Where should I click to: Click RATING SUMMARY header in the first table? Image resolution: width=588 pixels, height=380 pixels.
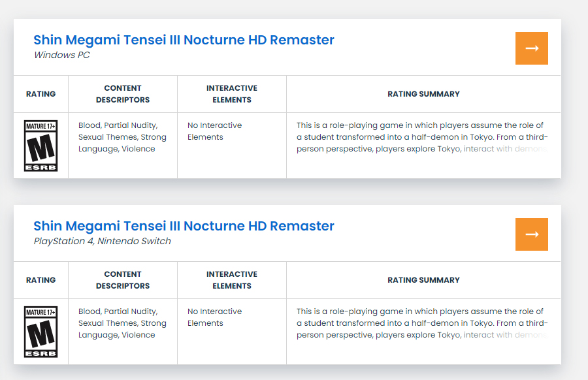click(423, 94)
